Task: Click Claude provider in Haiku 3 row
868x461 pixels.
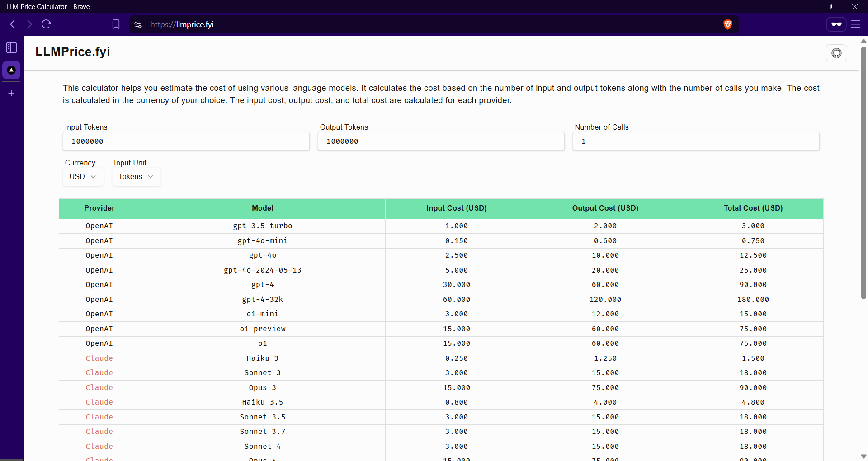Action: pyautogui.click(x=99, y=358)
